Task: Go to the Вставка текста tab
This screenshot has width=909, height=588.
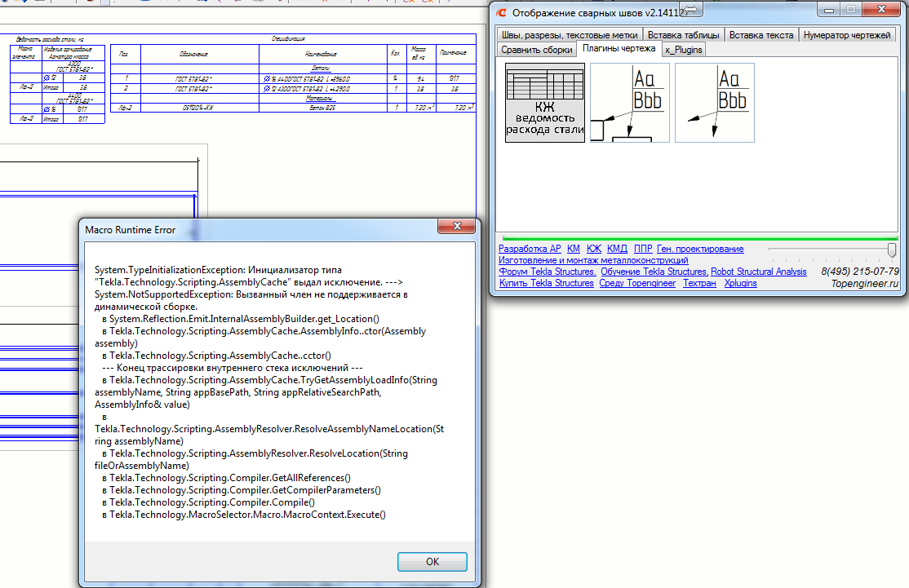Action: click(x=760, y=35)
